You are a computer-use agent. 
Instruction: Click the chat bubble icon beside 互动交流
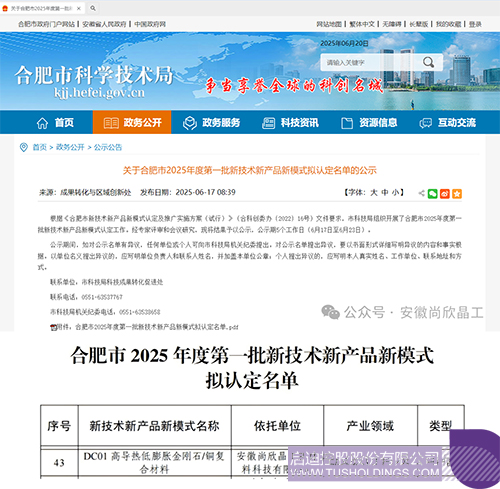425,123
